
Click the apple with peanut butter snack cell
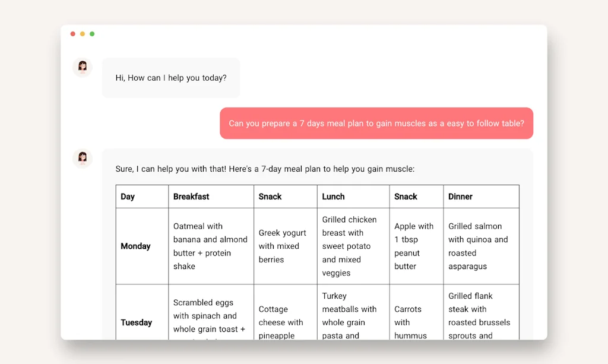416,246
